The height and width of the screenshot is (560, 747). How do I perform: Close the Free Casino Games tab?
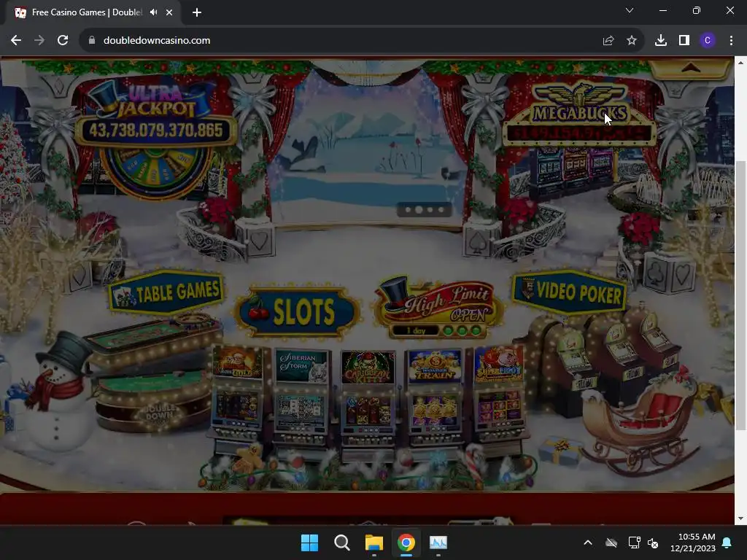[x=169, y=12]
